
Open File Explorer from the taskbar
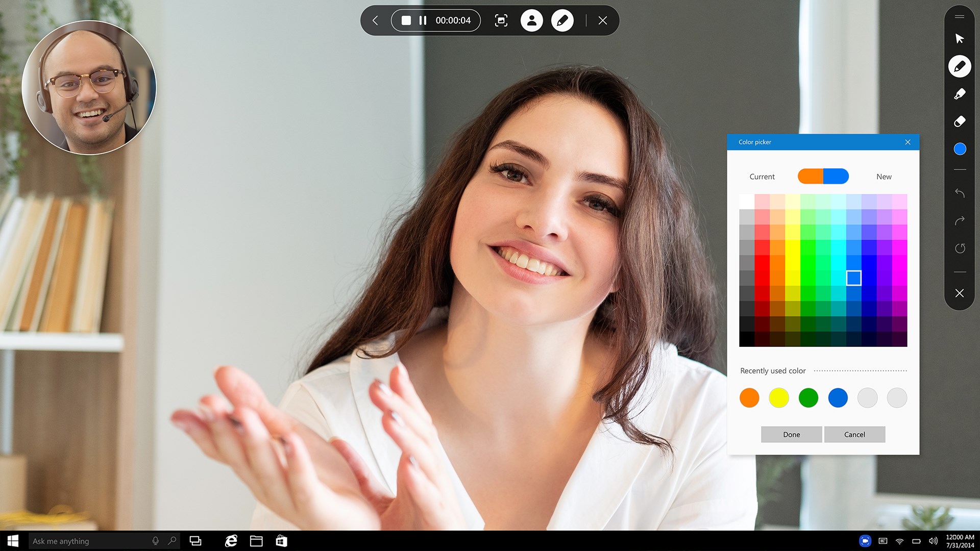click(x=256, y=541)
